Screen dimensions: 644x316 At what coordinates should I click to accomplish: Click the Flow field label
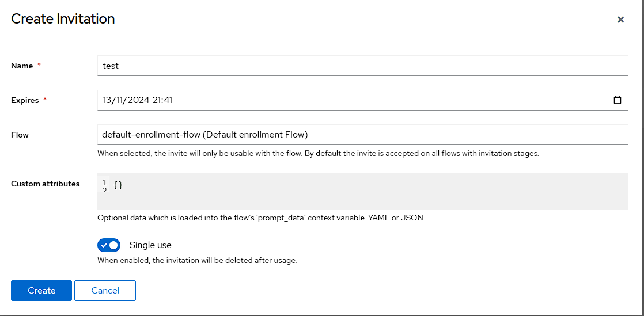[20, 135]
